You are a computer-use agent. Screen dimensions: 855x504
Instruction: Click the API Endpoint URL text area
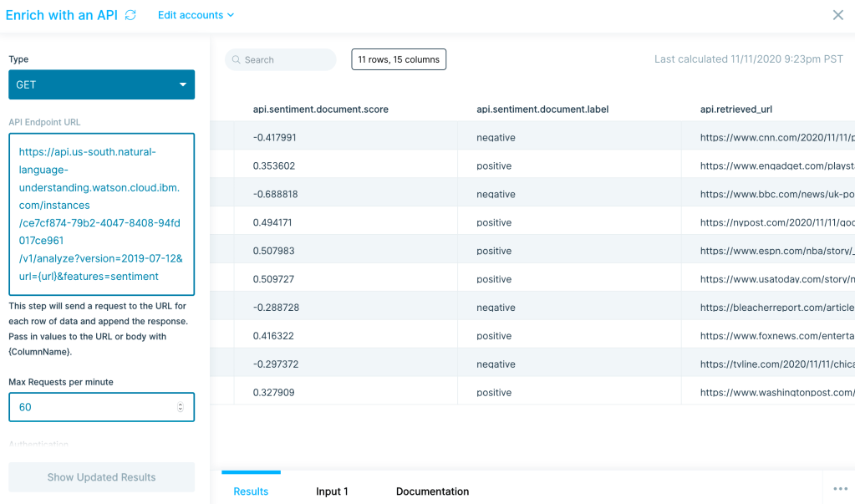pyautogui.click(x=100, y=209)
